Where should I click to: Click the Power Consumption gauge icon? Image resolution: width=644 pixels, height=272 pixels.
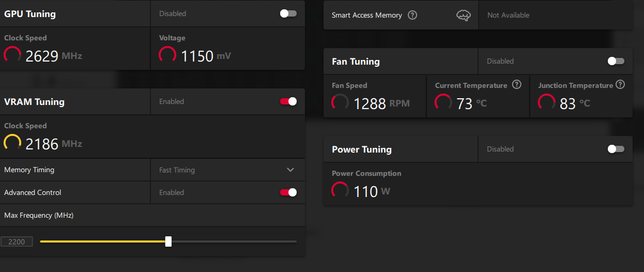click(x=340, y=191)
